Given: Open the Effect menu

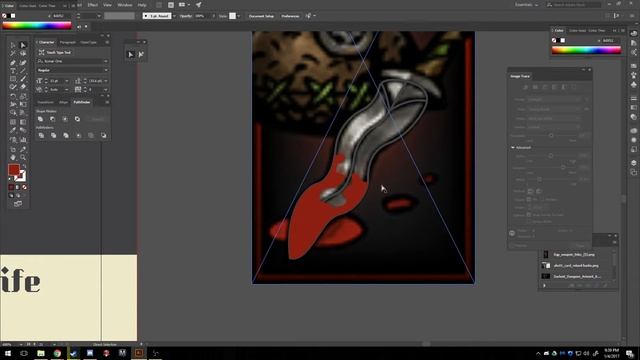Looking at the screenshot, I should pyautogui.click(x=93, y=5).
